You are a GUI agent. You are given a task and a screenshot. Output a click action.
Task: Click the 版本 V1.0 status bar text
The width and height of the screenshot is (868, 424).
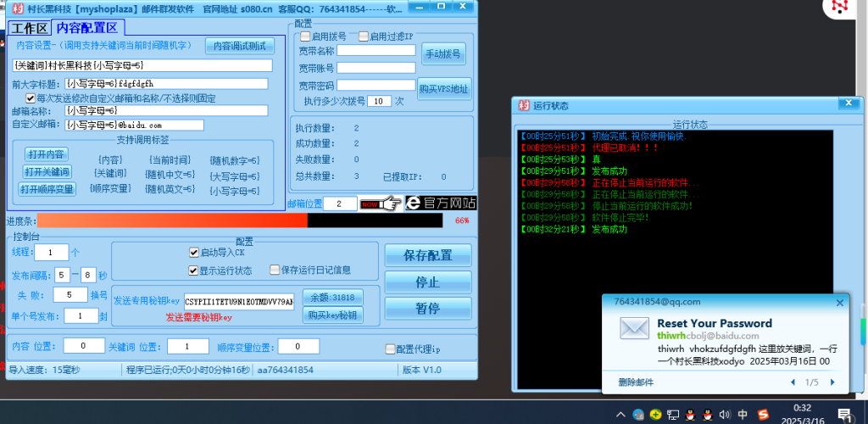pos(422,370)
